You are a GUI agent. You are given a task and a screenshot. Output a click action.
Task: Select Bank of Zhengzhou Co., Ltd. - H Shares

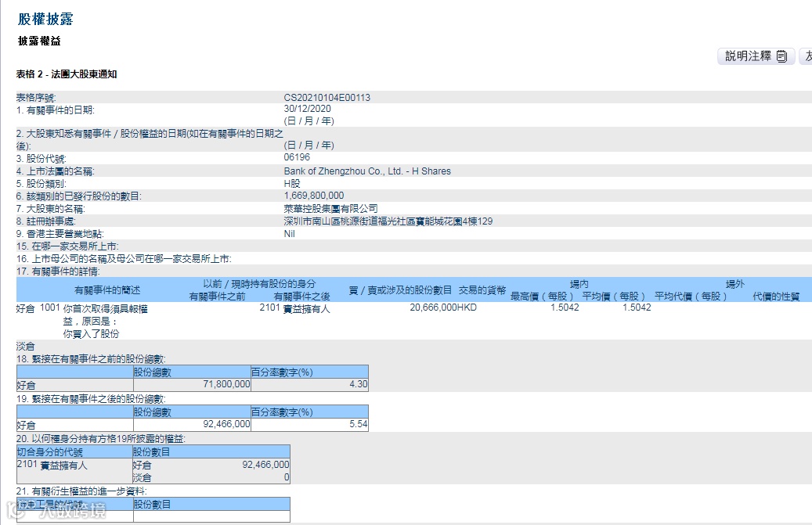(367, 171)
